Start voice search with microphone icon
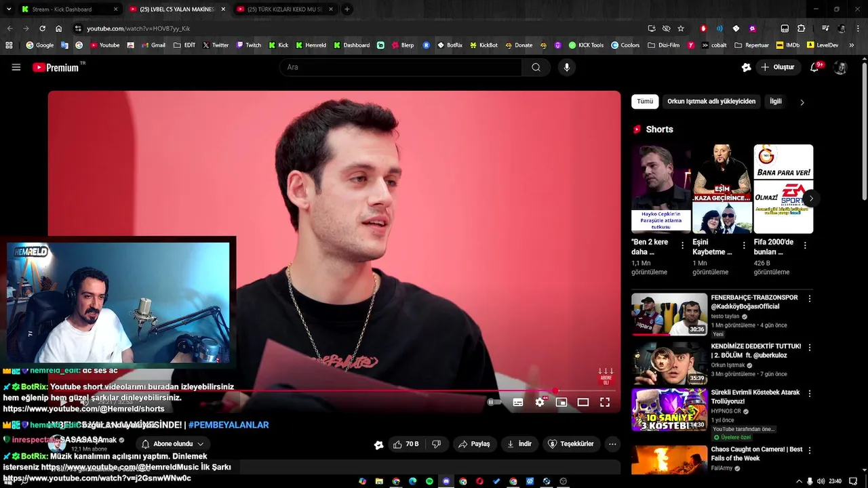868x488 pixels. click(567, 67)
